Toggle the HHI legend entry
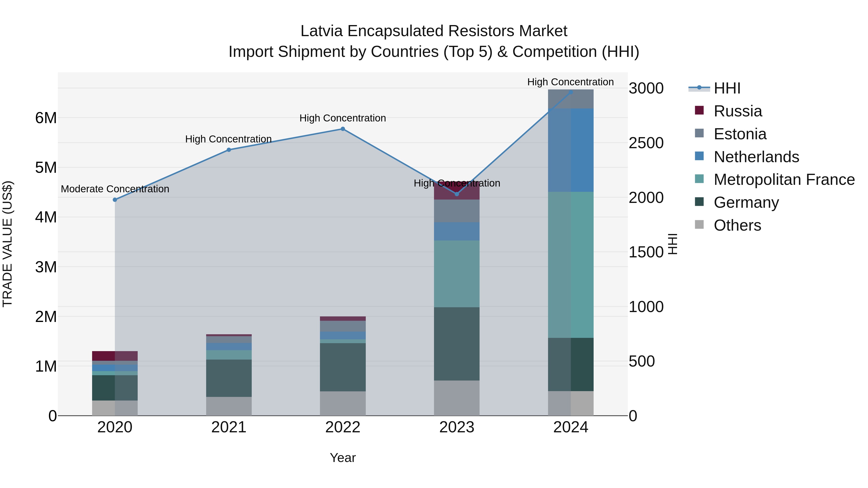Viewport: 868px width, 488px height. [x=714, y=88]
